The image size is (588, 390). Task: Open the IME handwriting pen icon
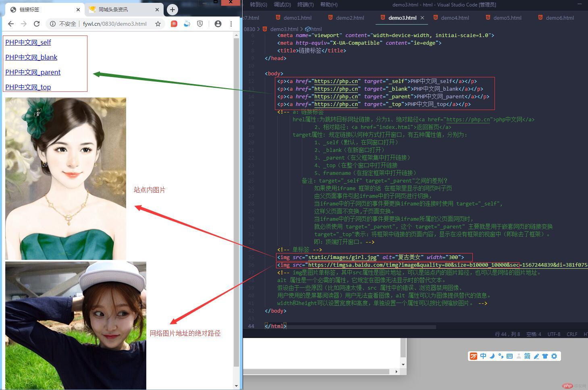point(536,356)
